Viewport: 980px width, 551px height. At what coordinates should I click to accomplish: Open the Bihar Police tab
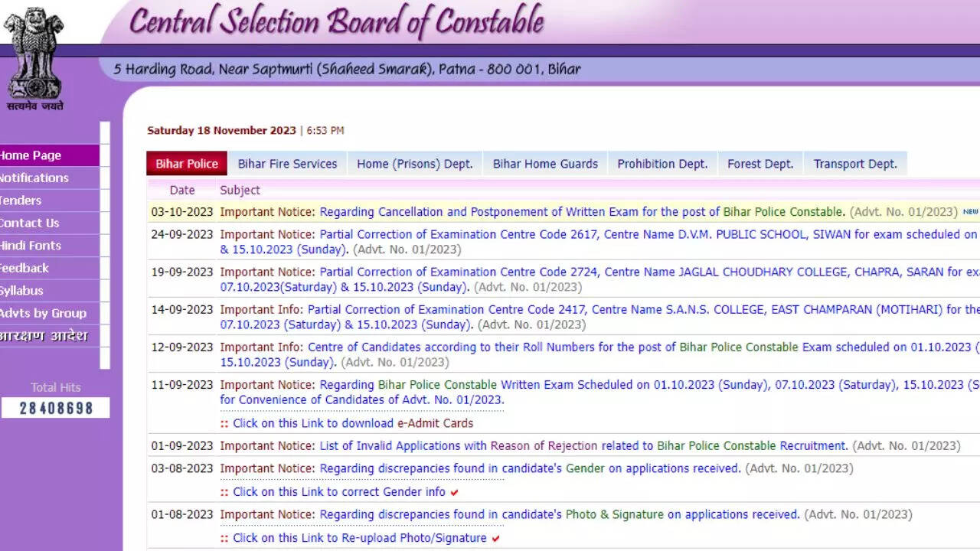187,164
